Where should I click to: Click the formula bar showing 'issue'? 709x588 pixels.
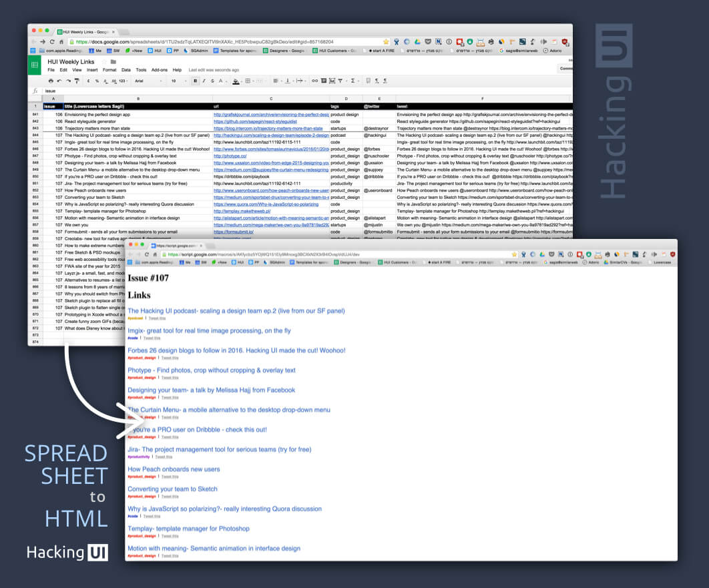(308, 91)
